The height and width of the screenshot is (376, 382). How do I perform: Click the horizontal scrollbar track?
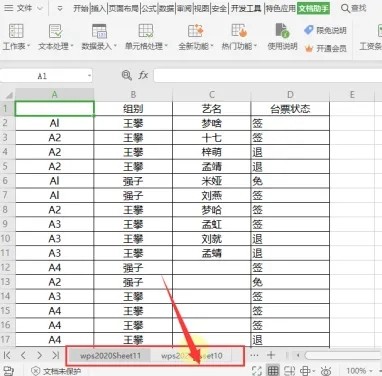(343, 355)
